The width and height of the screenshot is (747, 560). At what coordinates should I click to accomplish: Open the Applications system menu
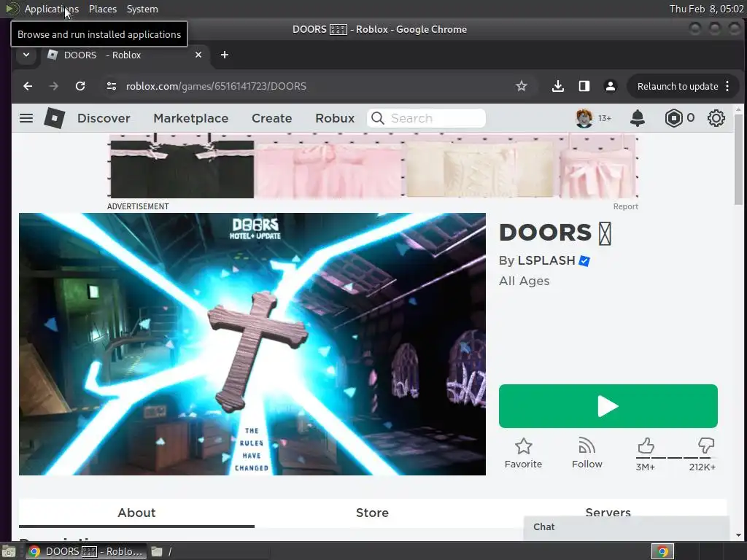[x=52, y=9]
